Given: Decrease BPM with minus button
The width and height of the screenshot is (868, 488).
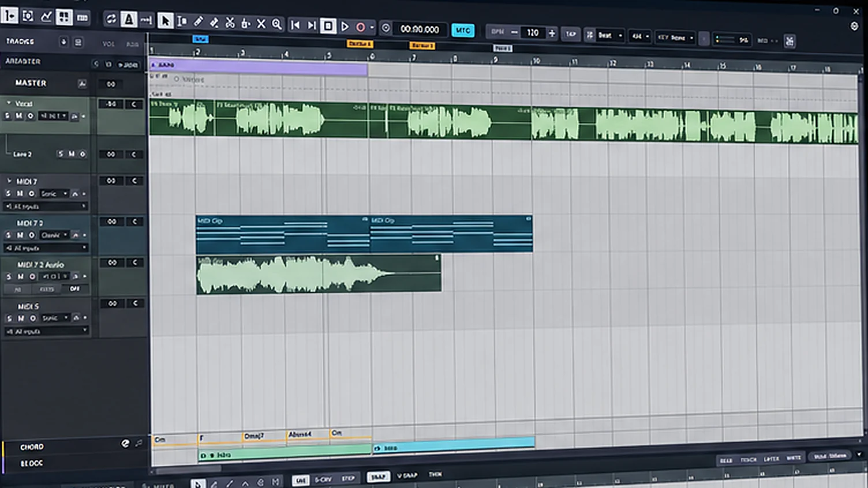Looking at the screenshot, I should pyautogui.click(x=514, y=32).
